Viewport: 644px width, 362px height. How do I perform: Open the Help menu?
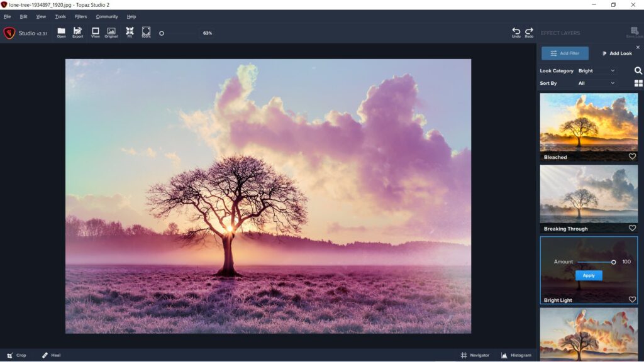131,17
